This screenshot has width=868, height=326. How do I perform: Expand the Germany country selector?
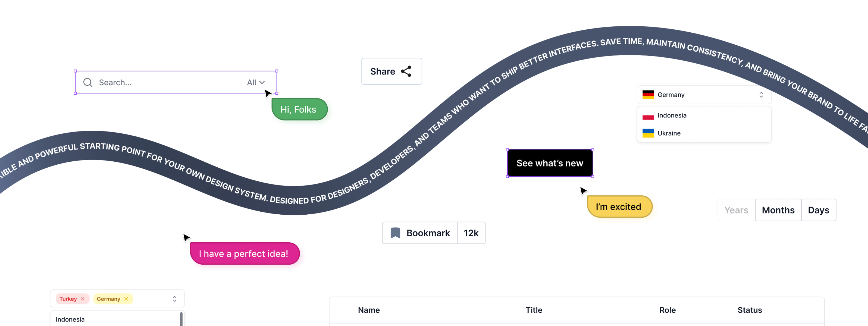761,95
